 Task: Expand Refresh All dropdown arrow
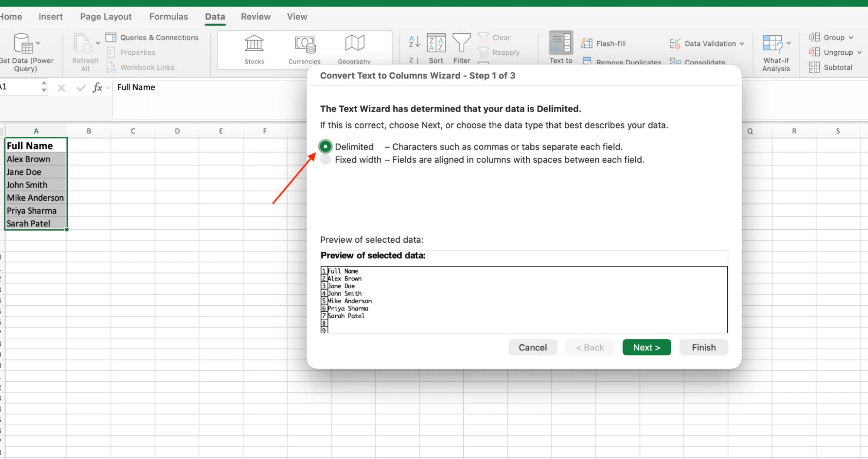[98, 43]
